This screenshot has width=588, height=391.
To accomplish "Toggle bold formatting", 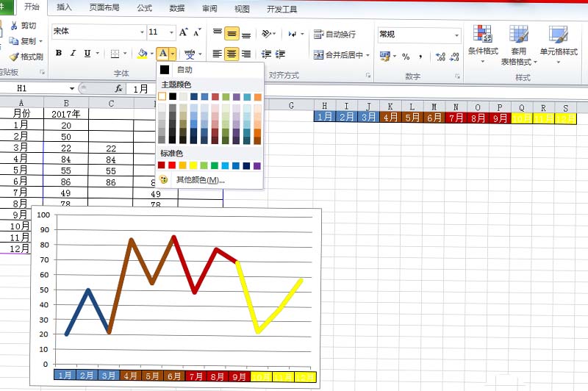I will (58, 54).
